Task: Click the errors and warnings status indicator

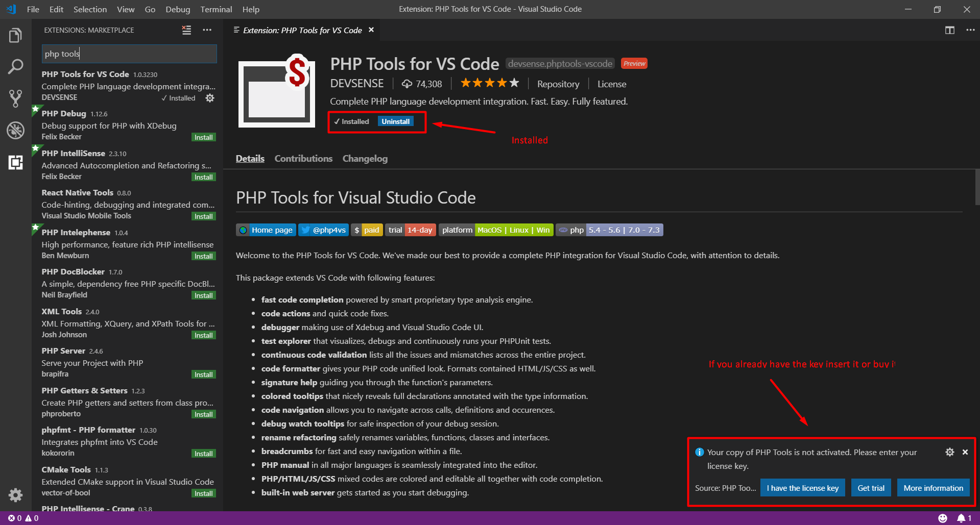Action: (23, 518)
